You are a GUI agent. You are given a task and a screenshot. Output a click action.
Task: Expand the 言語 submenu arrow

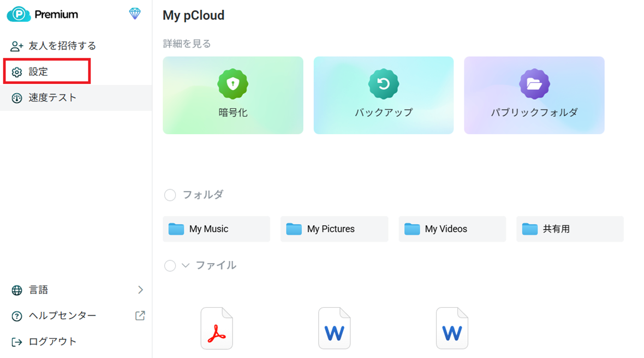140,290
